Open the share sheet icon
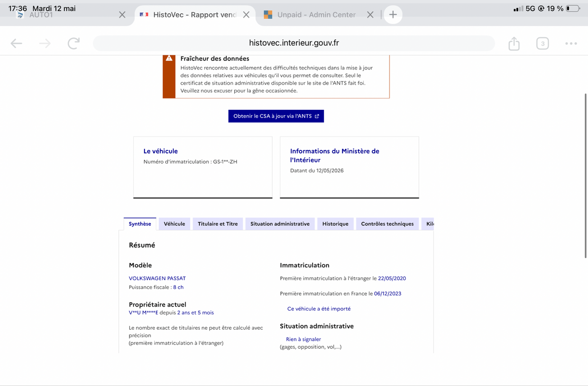 pos(514,43)
